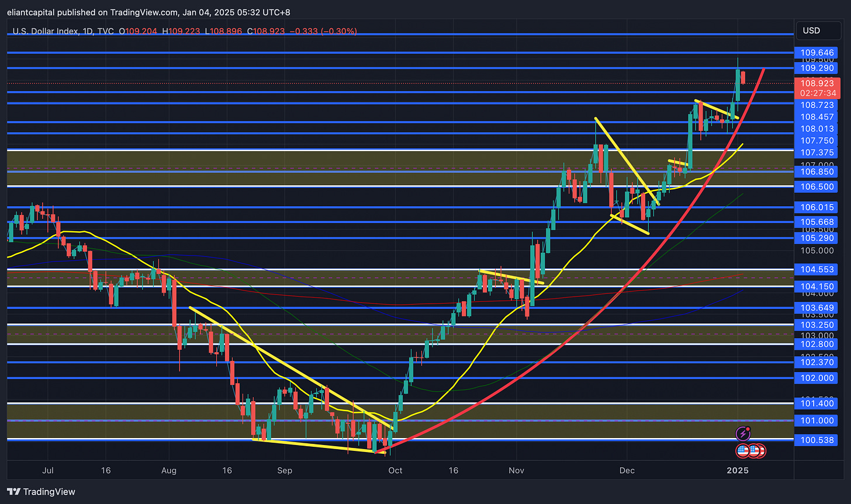Click the Oct label on time axis

click(395, 470)
